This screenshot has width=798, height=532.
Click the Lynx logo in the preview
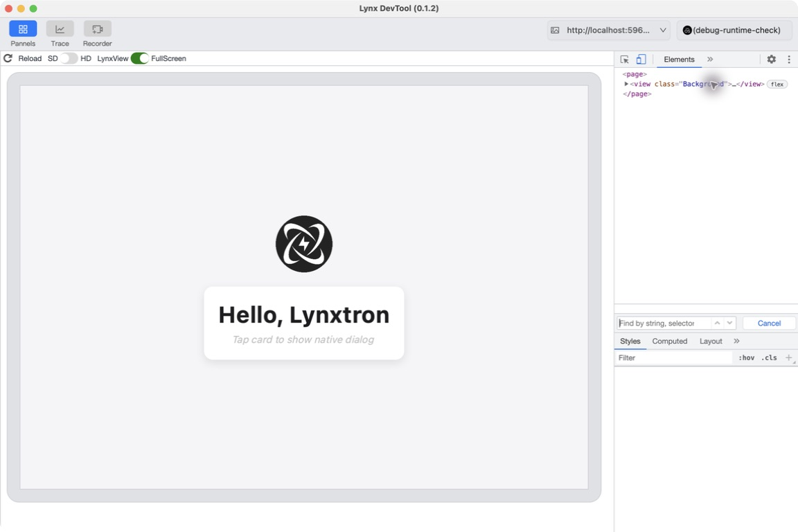(x=304, y=244)
